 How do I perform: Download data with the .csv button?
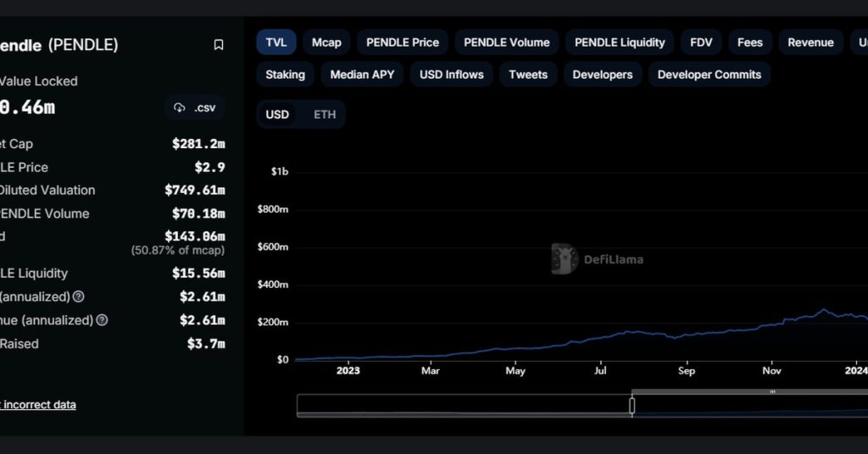click(195, 108)
